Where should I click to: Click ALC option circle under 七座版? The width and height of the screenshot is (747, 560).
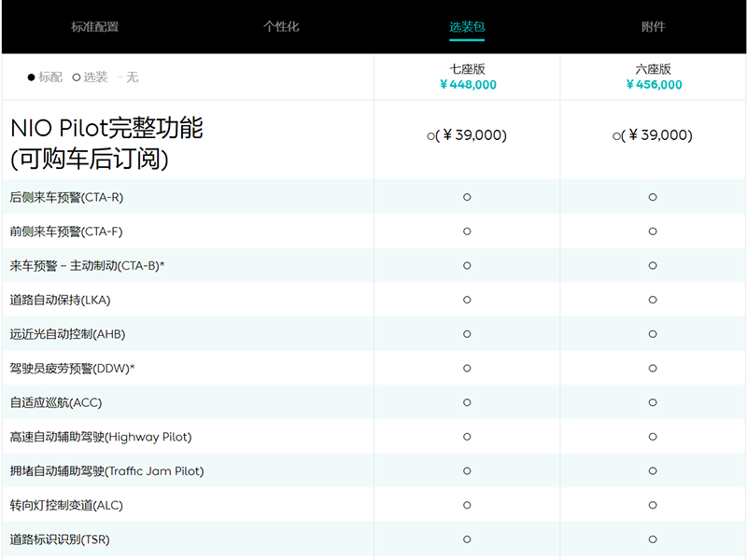click(467, 505)
